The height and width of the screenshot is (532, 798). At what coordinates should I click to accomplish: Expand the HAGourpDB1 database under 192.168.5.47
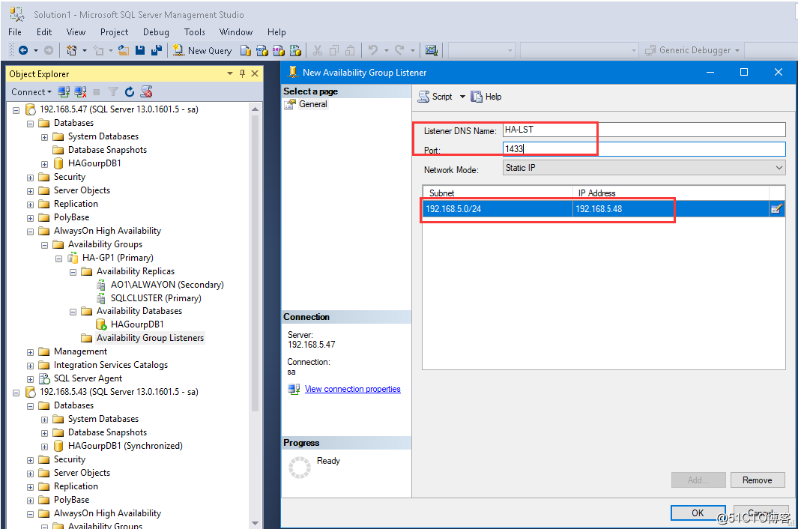click(x=45, y=164)
